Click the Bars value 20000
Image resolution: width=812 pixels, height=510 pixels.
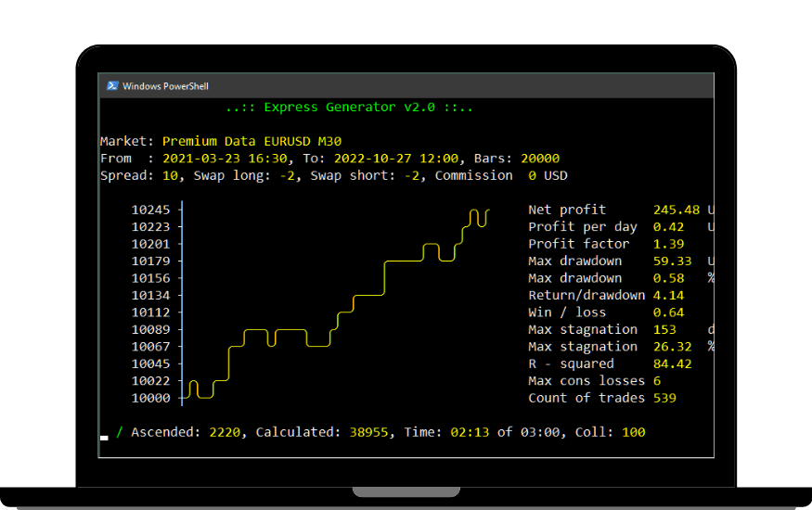539,159
